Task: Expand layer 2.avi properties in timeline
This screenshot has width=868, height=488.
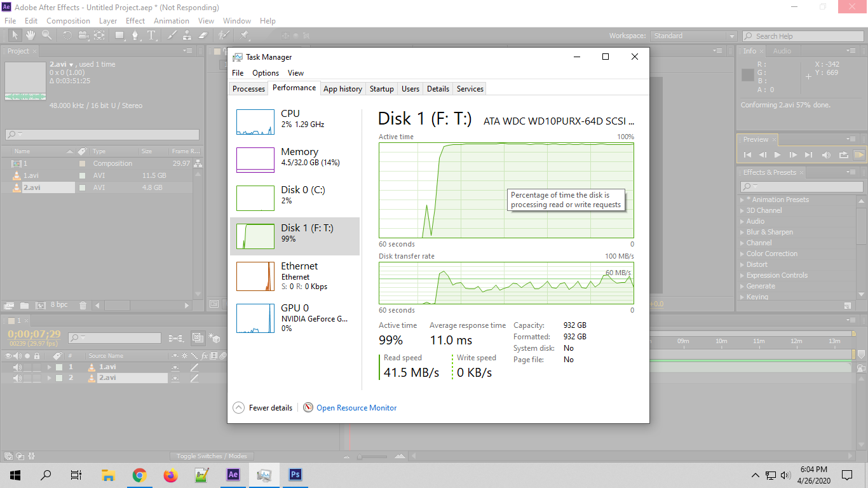Action: click(50, 378)
